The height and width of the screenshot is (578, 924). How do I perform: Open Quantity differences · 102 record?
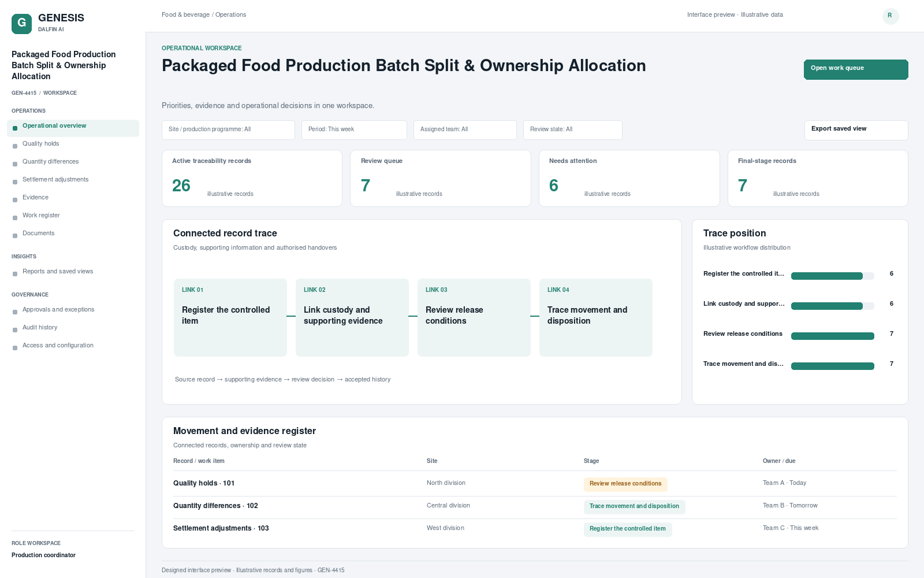coord(215,506)
